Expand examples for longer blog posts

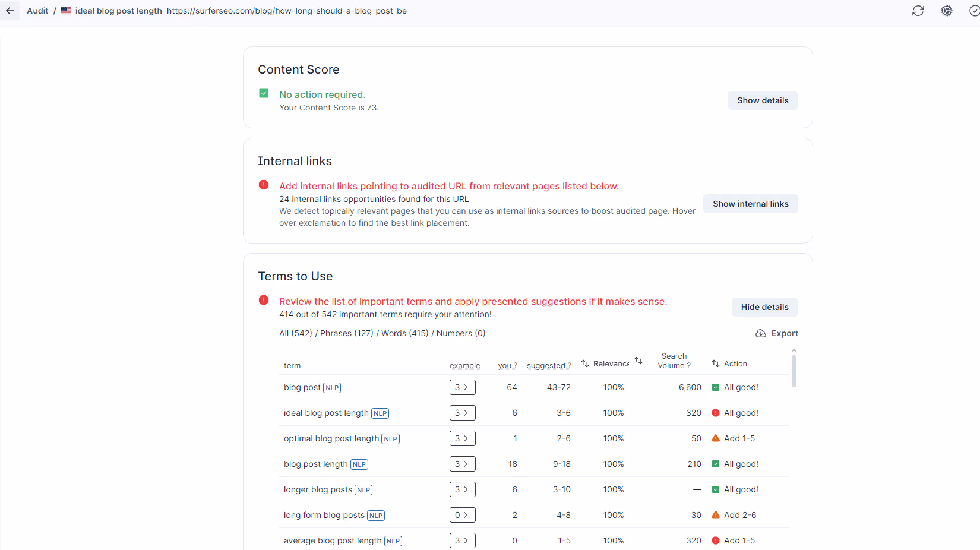(462, 489)
